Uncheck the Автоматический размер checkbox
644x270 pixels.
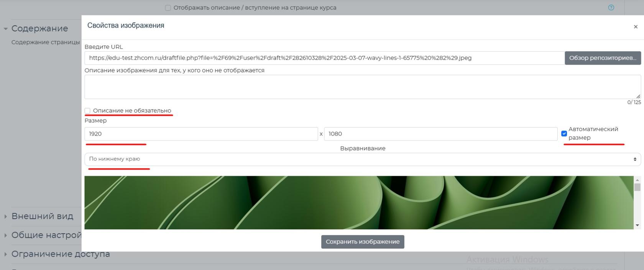click(564, 134)
